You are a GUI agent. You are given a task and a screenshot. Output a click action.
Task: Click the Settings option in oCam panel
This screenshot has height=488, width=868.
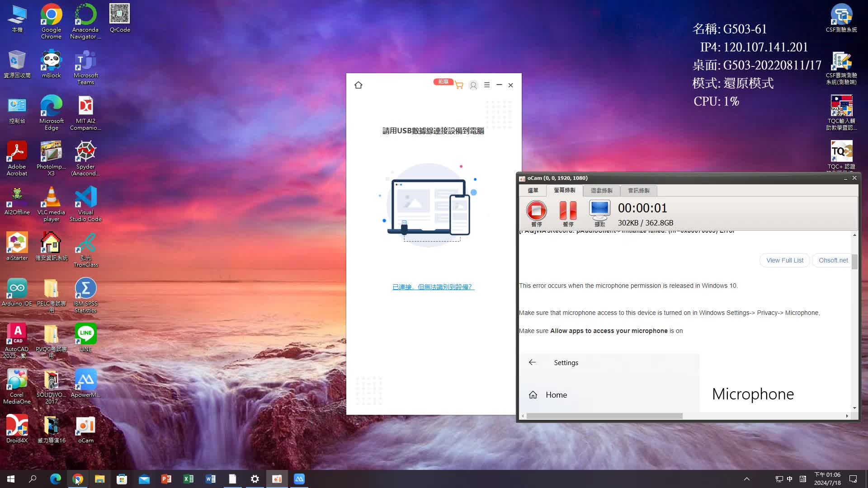(565, 362)
